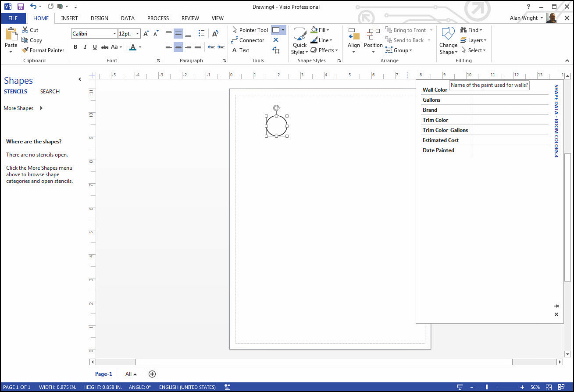The image size is (574, 392).
Task: Open the Group dropdown
Action: [399, 50]
